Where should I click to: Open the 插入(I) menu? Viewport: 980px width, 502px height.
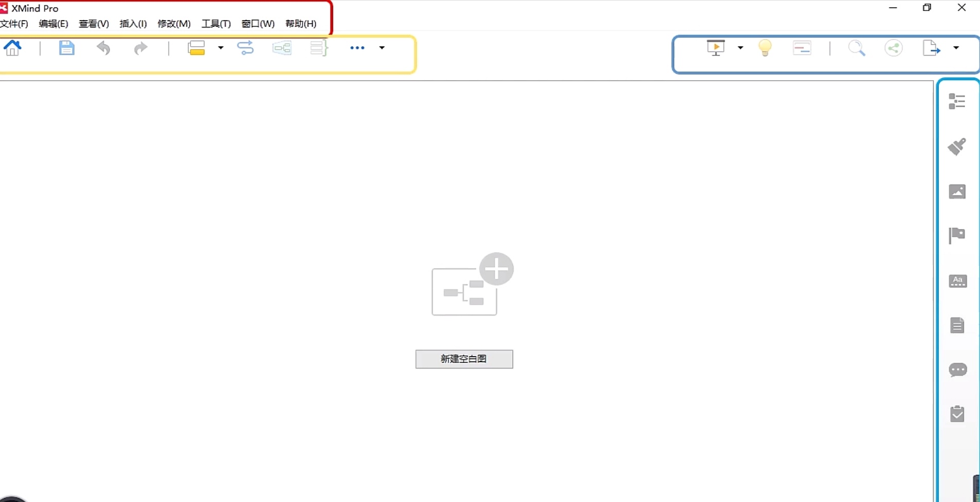pyautogui.click(x=133, y=24)
